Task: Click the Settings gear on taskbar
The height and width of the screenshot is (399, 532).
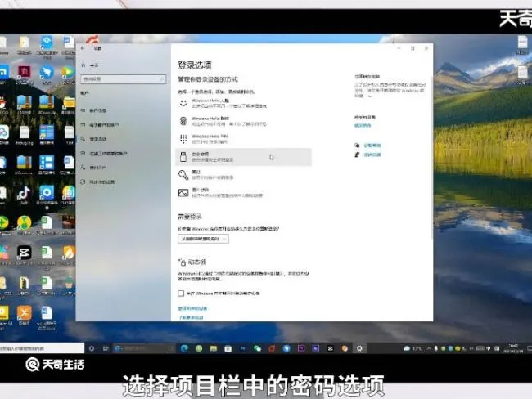Action: [x=359, y=348]
